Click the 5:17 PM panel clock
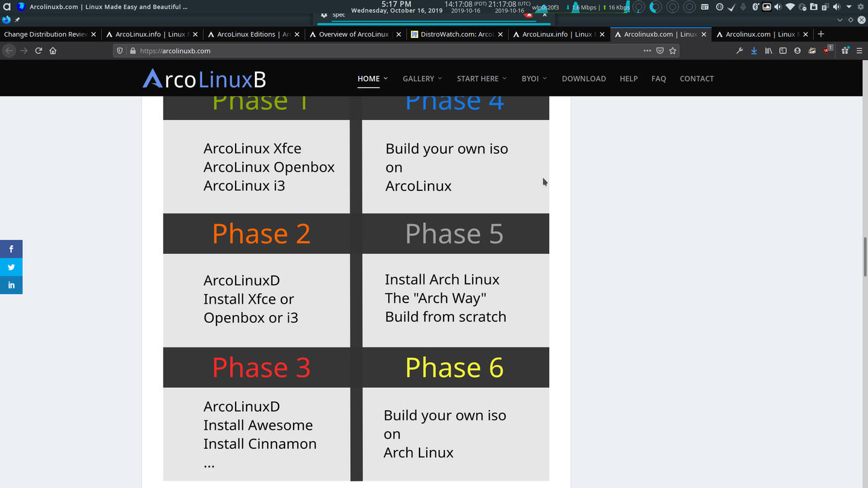Viewport: 868px width, 488px height. pos(397,4)
